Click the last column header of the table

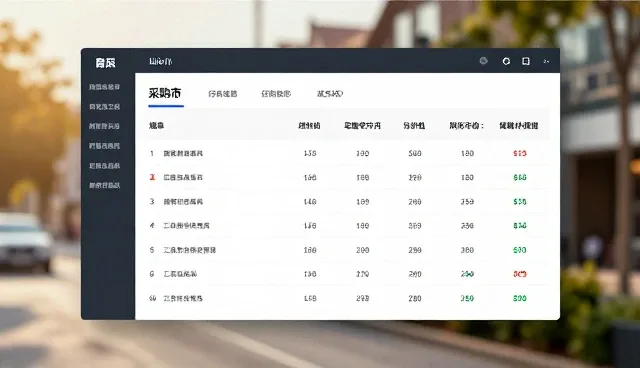coord(519,126)
